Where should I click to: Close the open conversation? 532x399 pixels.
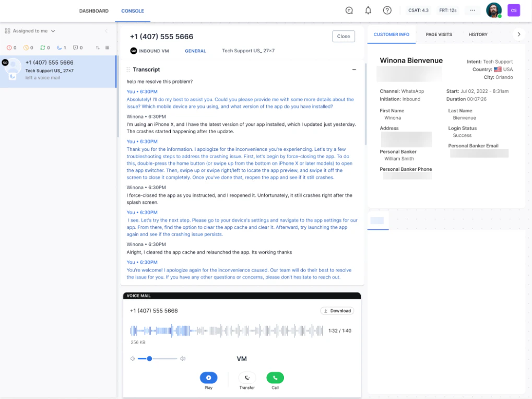pos(343,36)
